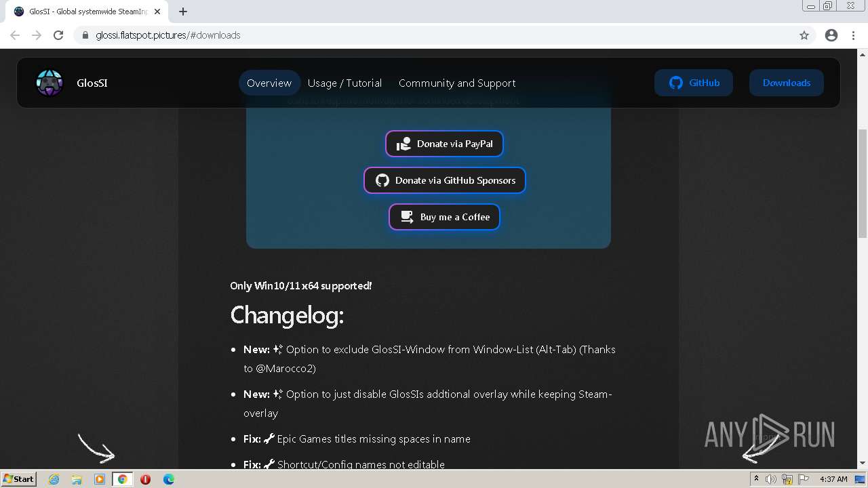Open Action Center flag icon

[802, 479]
